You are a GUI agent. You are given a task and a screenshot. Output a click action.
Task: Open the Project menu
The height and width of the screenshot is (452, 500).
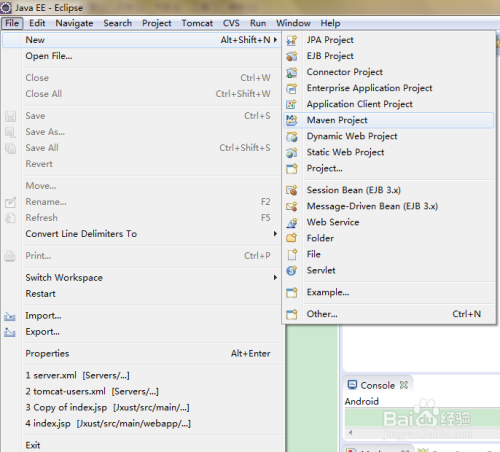(x=157, y=23)
